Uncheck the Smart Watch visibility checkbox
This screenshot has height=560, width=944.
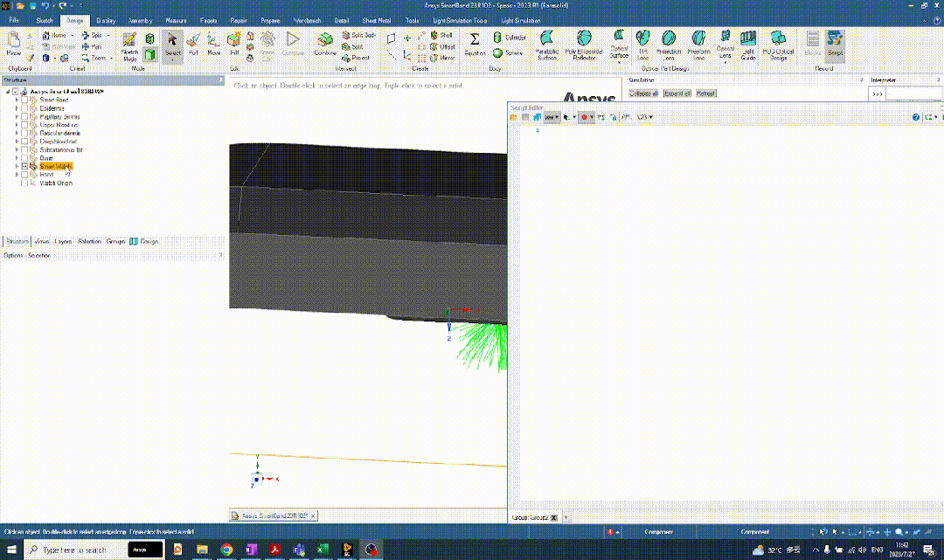pyautogui.click(x=24, y=167)
